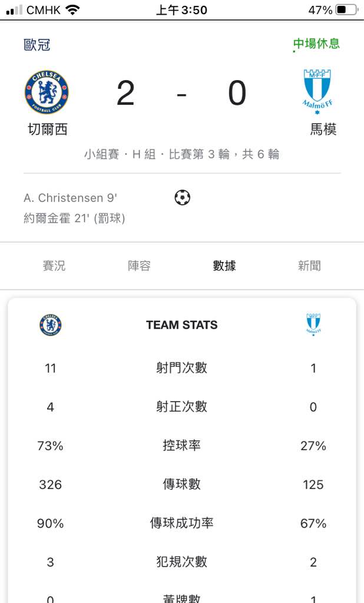364x603 pixels.
Task: Open the 新聞 tab
Action: pos(309,266)
